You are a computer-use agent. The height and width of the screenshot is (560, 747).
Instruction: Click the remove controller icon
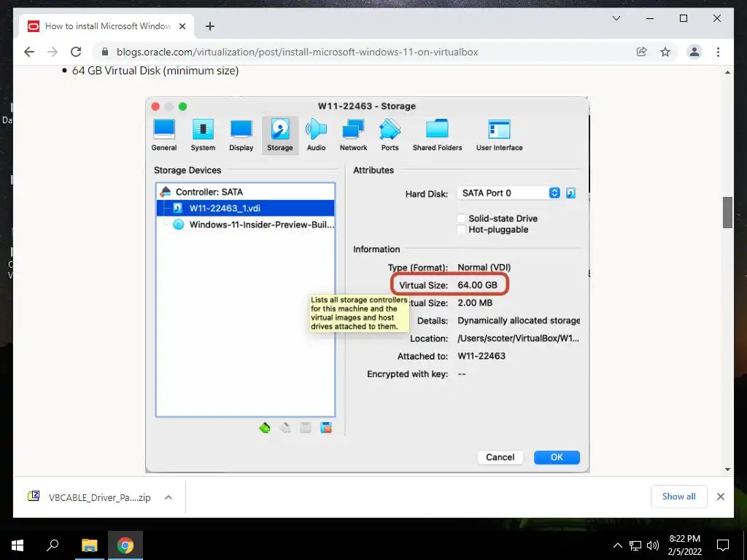click(x=285, y=427)
